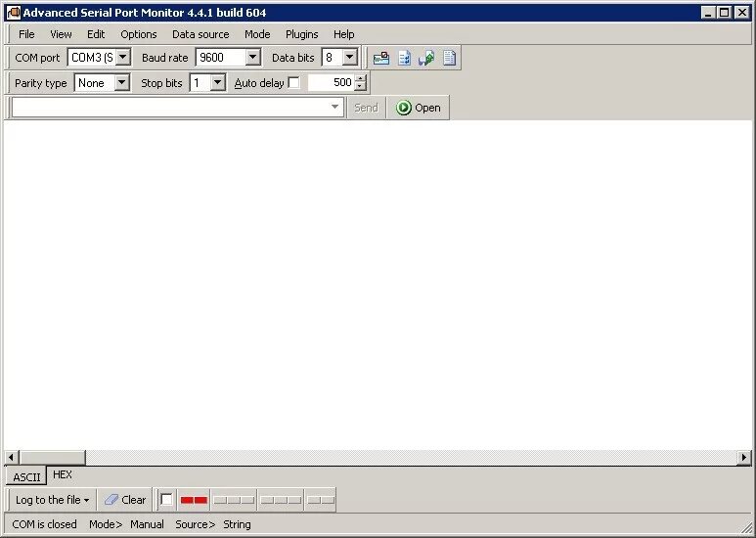756x538 pixels.
Task: Click the Open port button
Action: 418,108
